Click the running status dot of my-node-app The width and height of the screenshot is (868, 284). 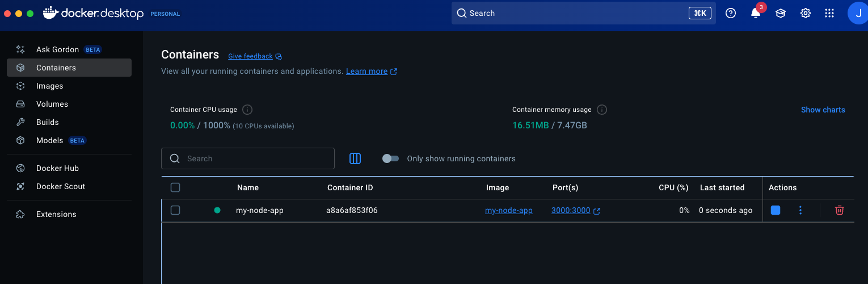pyautogui.click(x=217, y=210)
